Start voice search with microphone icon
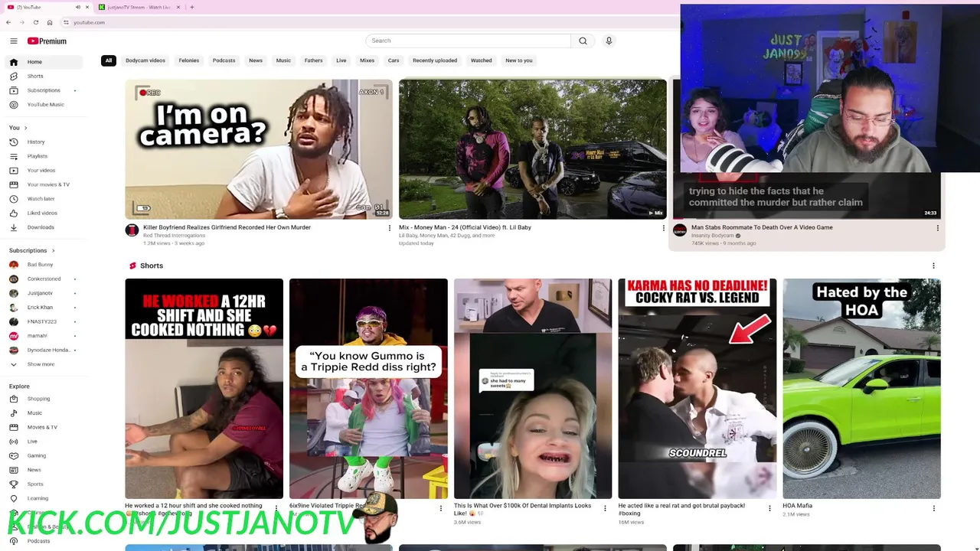Viewport: 980px width, 551px height. [609, 41]
